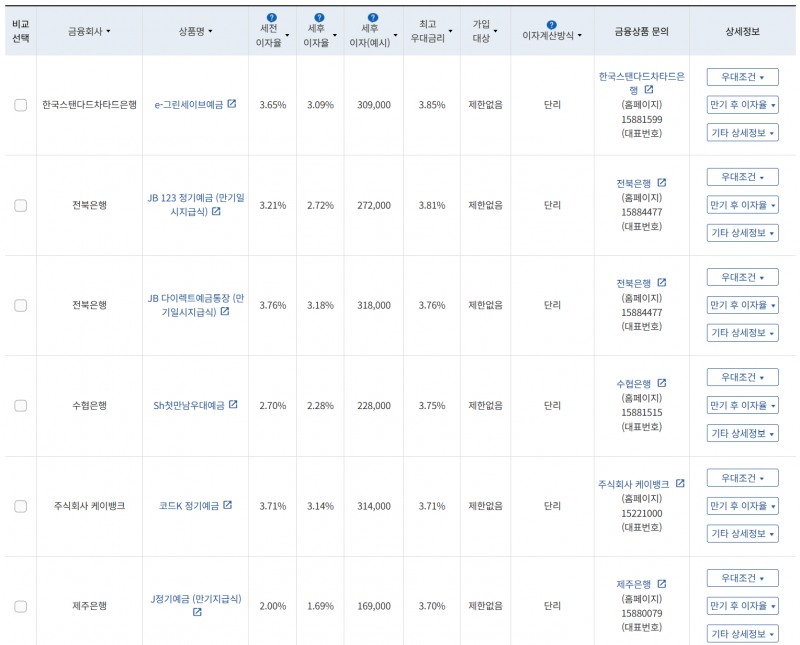Expand 기타 상세정보 for JB 123 정기예금
The width and height of the screenshot is (800, 645).
pos(742,233)
